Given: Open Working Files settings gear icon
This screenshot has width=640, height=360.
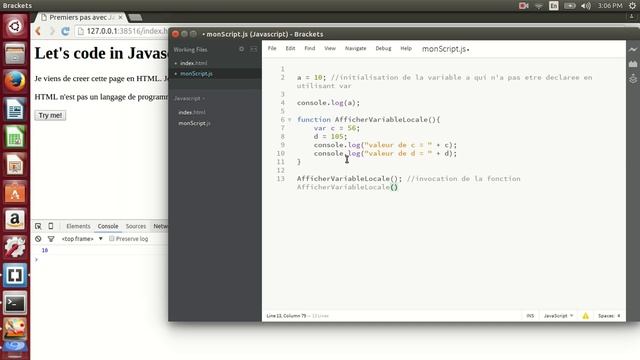Looking at the screenshot, I should (x=242, y=49).
